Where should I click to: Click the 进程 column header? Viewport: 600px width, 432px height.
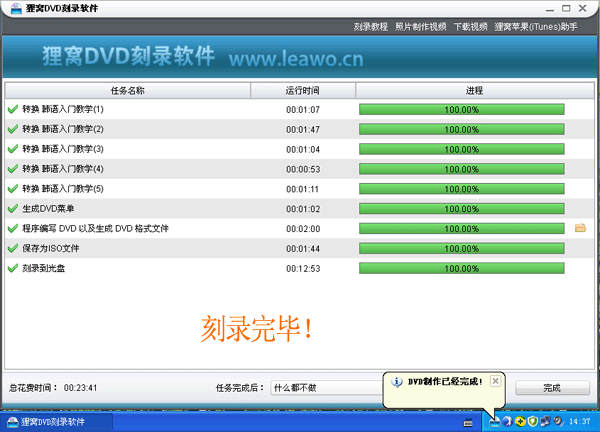pyautogui.click(x=474, y=91)
